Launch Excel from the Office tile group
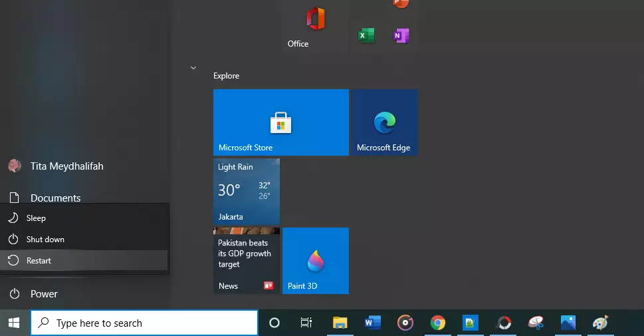This screenshot has height=336, width=644. 366,36
